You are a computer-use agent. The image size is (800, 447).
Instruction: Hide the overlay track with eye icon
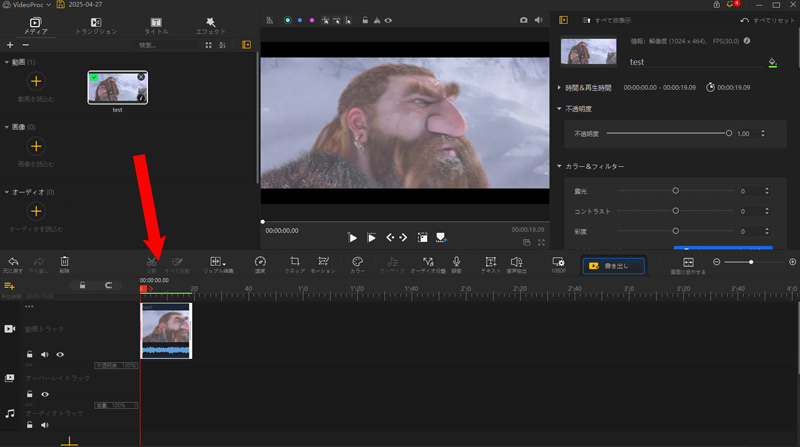(45, 394)
